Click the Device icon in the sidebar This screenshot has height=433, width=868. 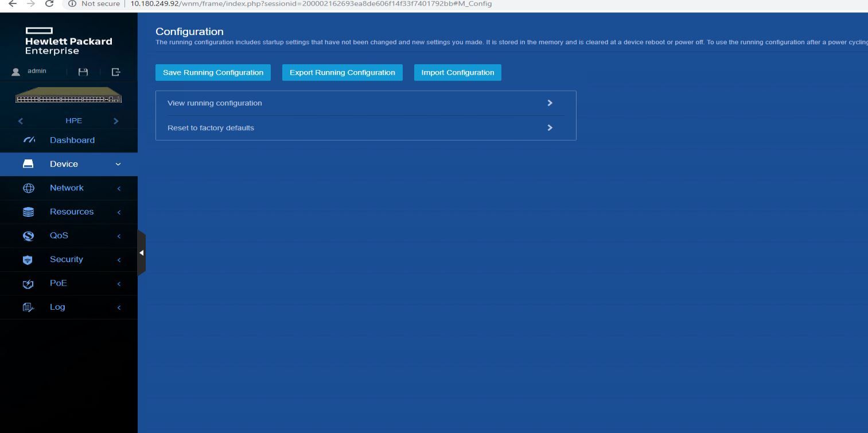(28, 164)
